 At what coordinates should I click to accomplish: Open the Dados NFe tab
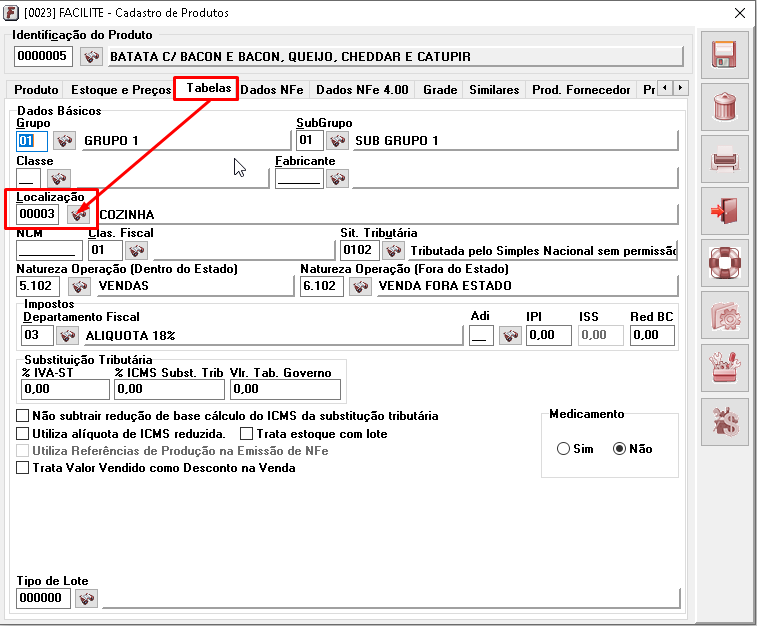(x=272, y=90)
